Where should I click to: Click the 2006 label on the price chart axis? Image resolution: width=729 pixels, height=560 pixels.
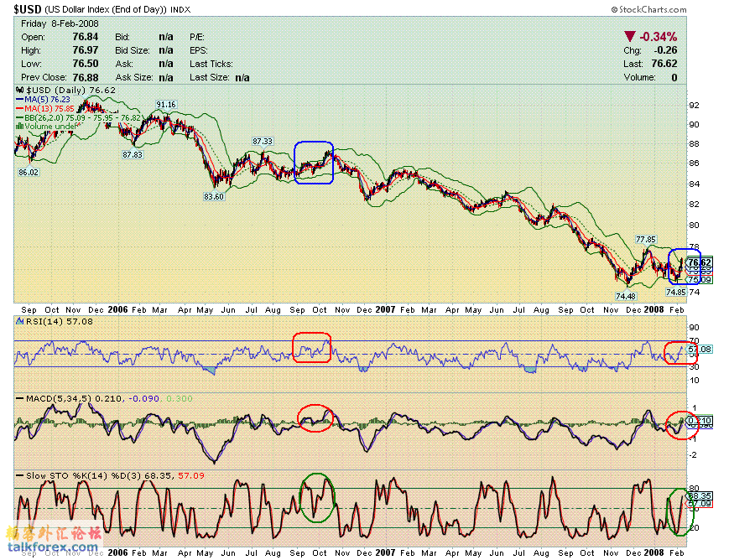(117, 309)
